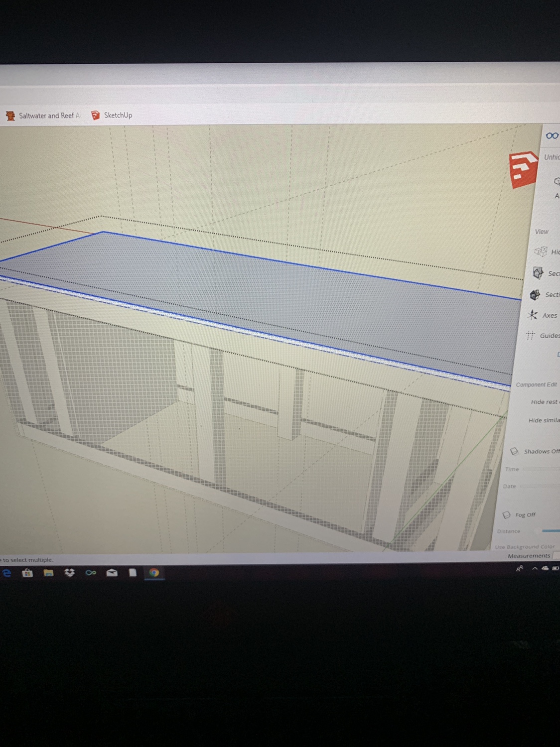
Task: Click the Unhide option in the panel
Action: pyautogui.click(x=552, y=157)
